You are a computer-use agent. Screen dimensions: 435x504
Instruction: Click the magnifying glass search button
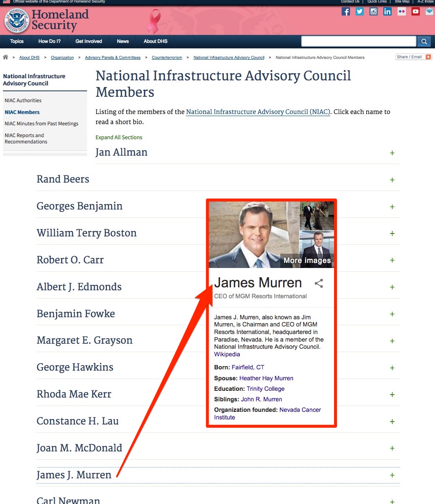tap(424, 42)
